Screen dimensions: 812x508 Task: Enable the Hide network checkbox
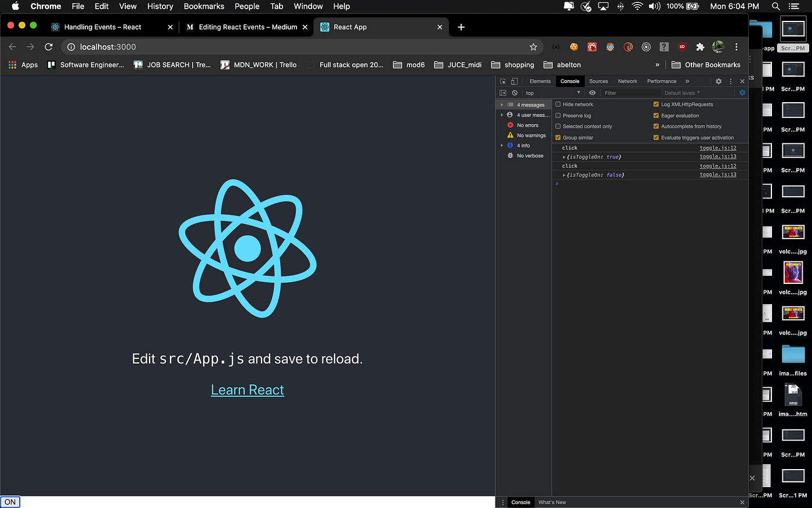pyautogui.click(x=558, y=105)
